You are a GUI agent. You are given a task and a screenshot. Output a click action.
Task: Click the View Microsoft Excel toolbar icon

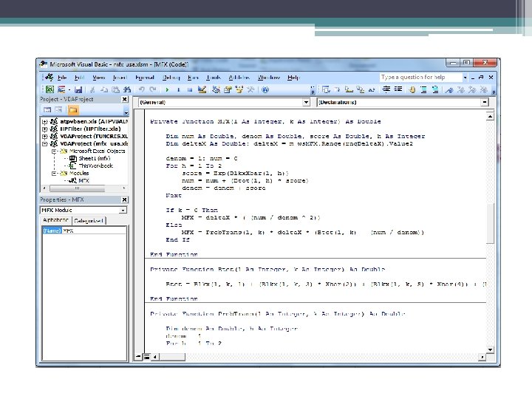(50, 89)
